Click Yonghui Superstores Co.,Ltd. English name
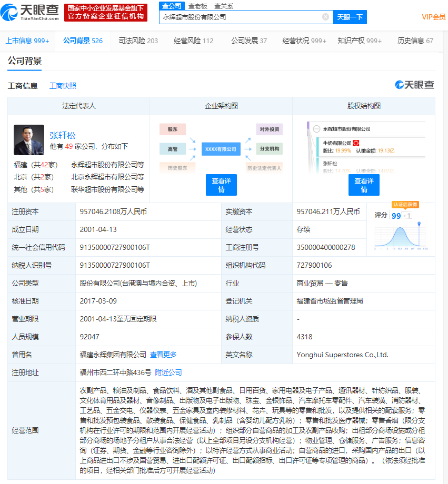Image resolution: width=448 pixels, height=484 pixels. [x=342, y=355]
